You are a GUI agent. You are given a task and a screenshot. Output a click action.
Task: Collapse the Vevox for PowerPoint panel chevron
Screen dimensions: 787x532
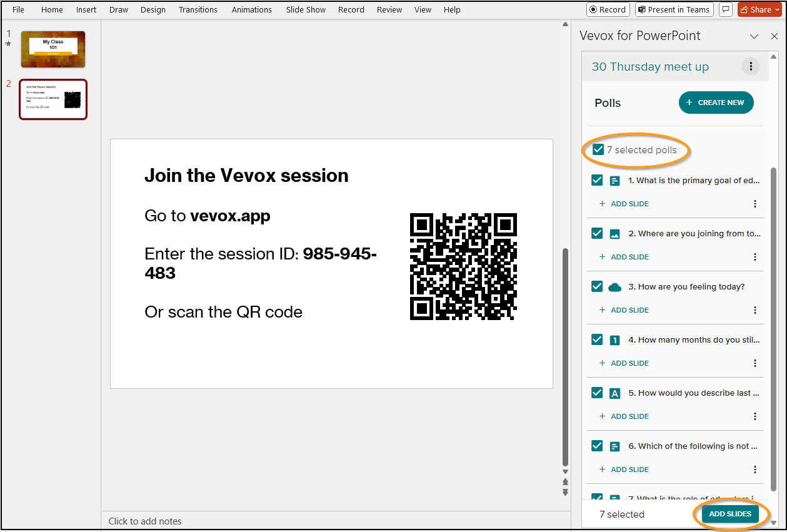tap(754, 36)
